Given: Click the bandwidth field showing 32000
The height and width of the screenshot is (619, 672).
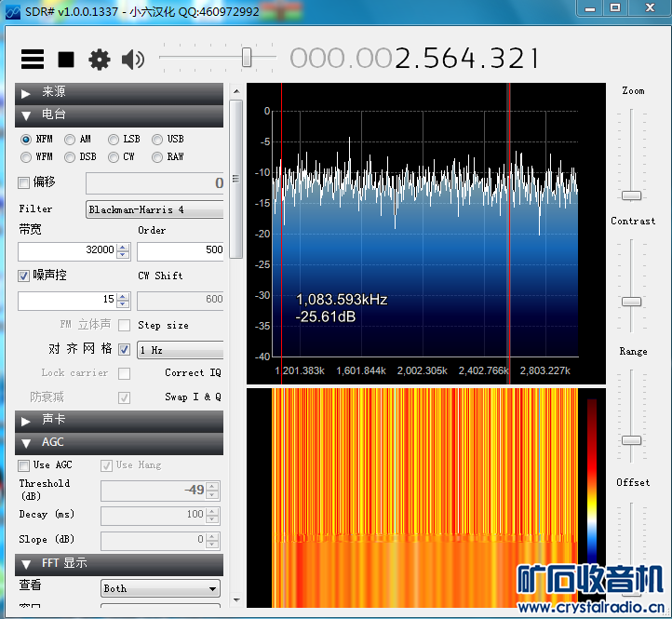Looking at the screenshot, I should (67, 250).
